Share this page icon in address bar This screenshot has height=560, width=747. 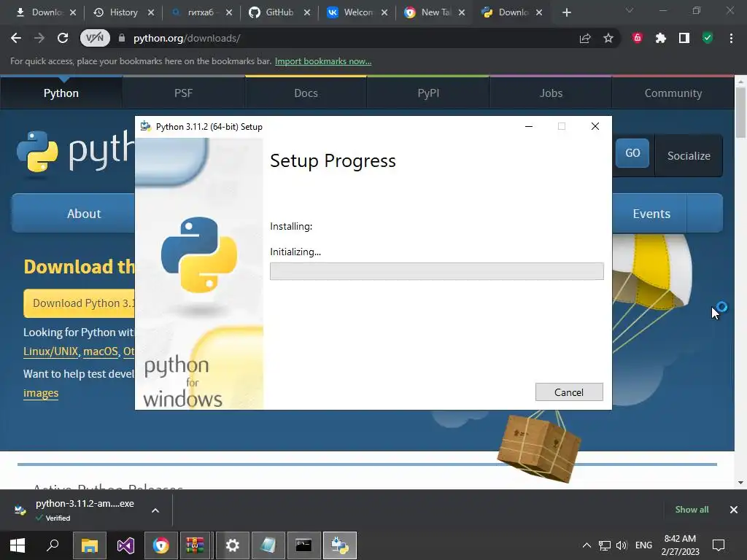585,38
